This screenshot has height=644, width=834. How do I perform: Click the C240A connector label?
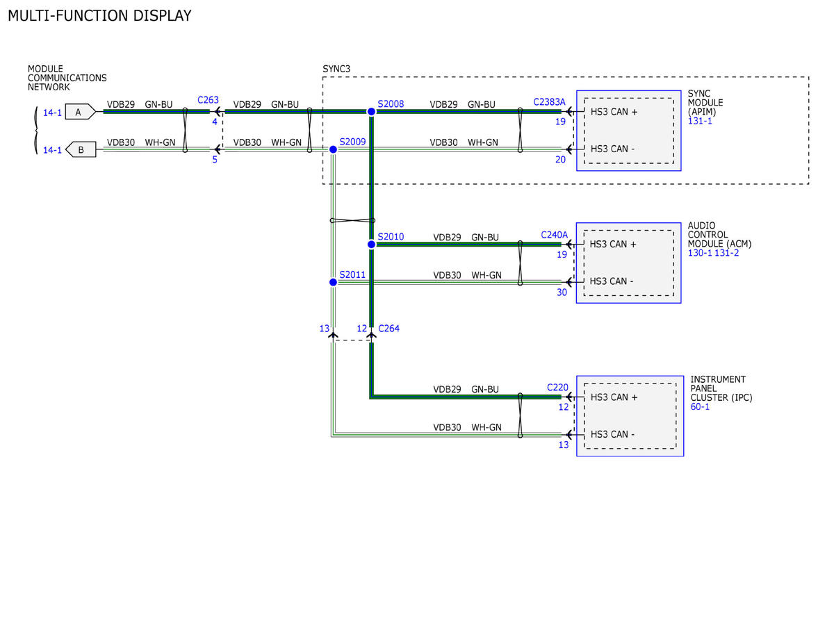pos(554,235)
